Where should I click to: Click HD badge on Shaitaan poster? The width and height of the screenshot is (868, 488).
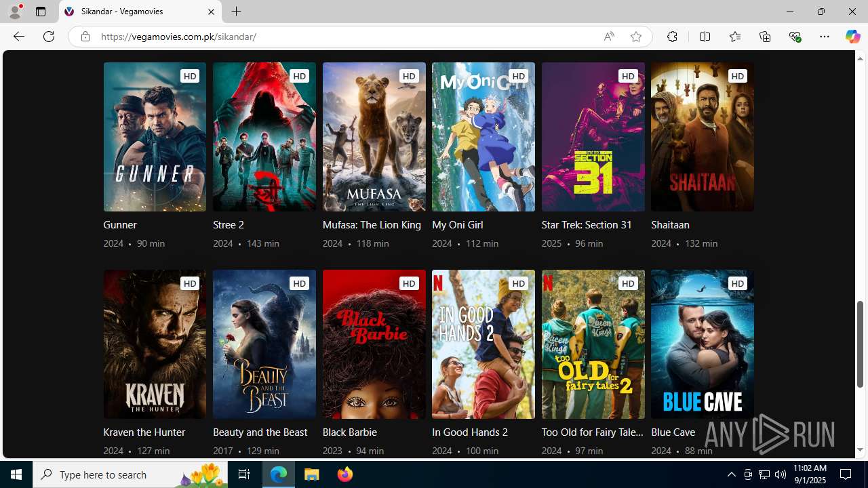tap(738, 76)
